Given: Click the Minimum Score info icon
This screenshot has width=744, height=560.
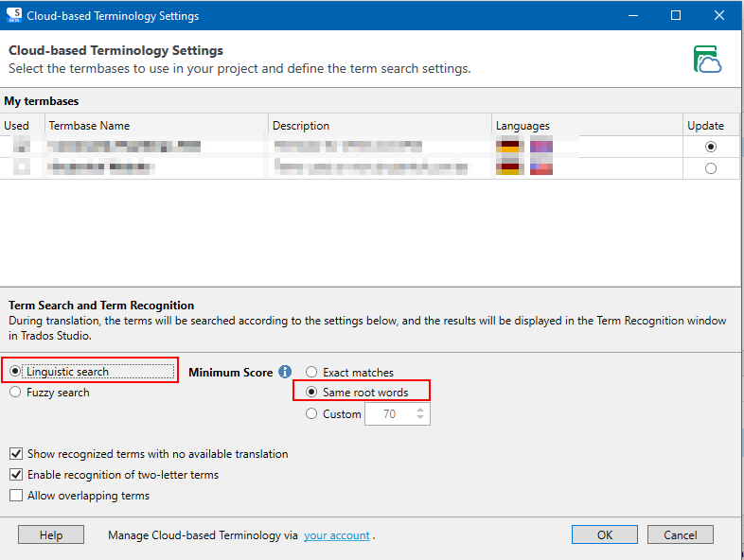Looking at the screenshot, I should click(x=285, y=372).
